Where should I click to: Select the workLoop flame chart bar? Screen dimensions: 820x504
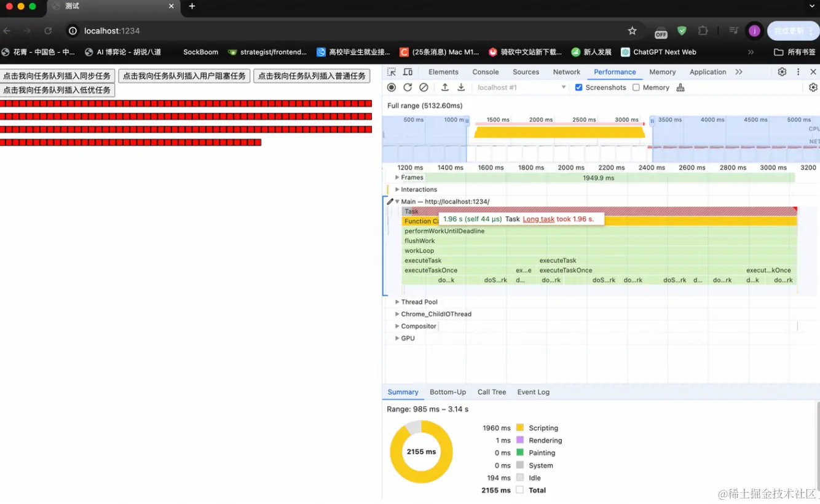tap(600, 251)
